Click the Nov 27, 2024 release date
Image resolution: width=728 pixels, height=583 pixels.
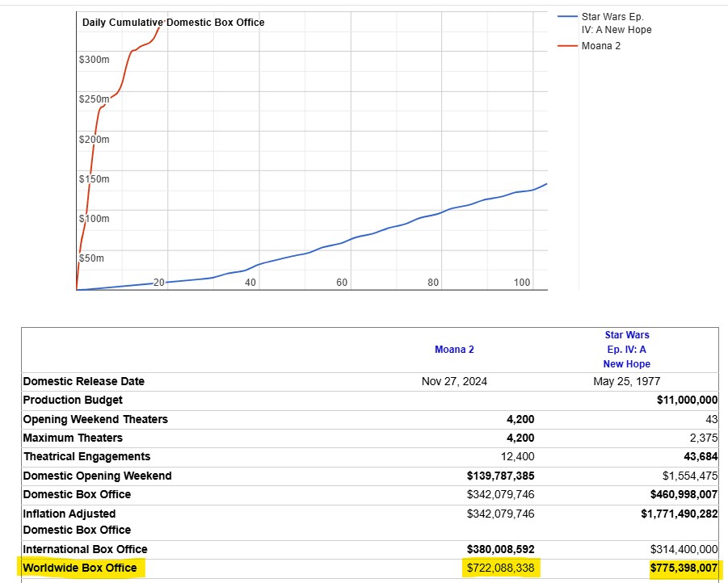coord(455,382)
